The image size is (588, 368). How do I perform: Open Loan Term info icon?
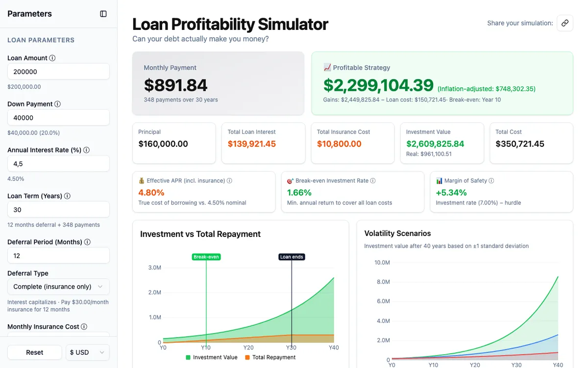tap(67, 196)
